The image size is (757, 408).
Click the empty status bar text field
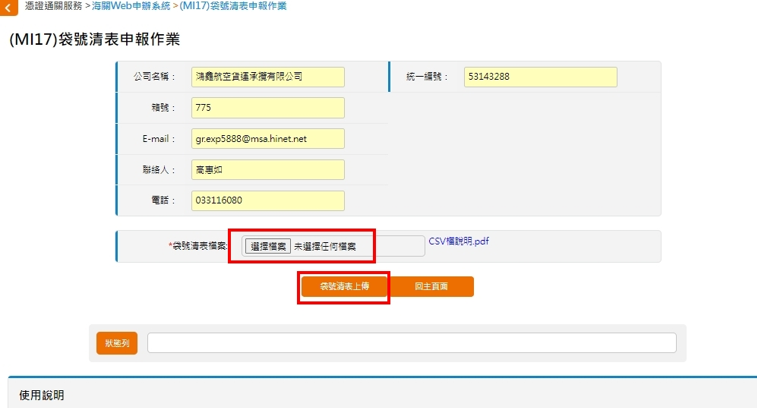pyautogui.click(x=411, y=343)
